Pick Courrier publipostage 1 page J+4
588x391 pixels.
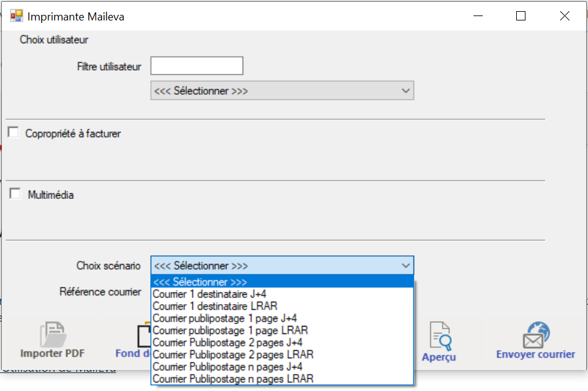282,318
